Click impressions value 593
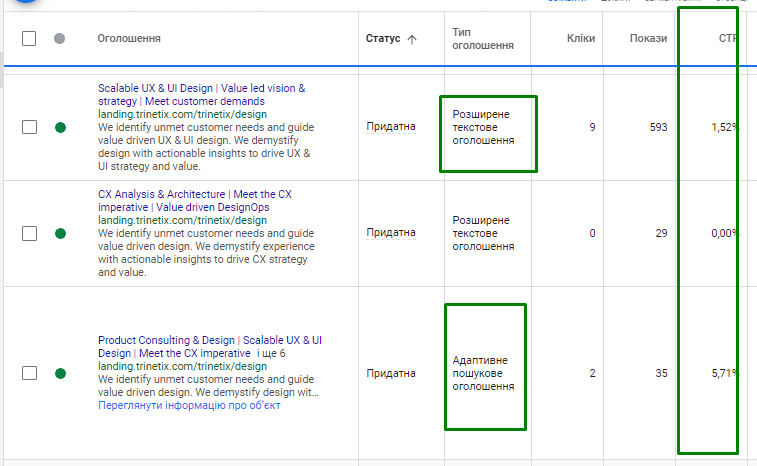 click(659, 127)
